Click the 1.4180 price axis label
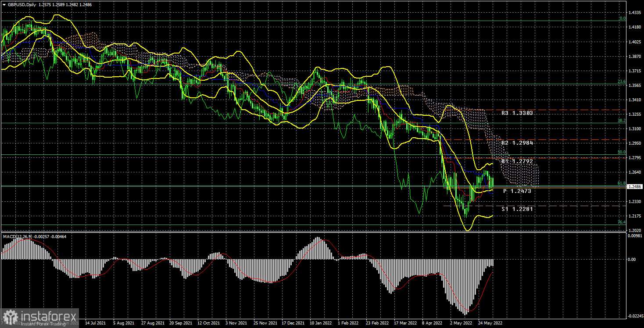The image size is (644, 328). [635, 28]
